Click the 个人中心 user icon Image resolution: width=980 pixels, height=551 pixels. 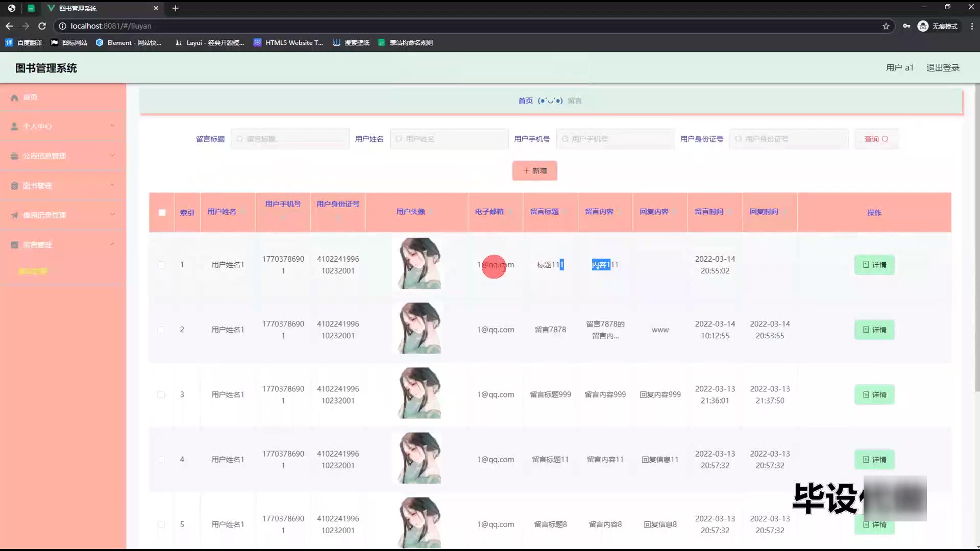tap(15, 127)
